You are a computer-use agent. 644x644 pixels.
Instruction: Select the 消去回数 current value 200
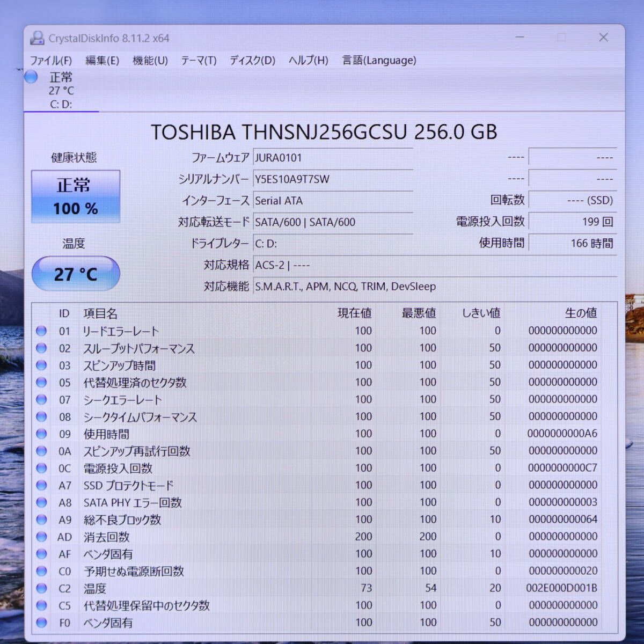363,537
